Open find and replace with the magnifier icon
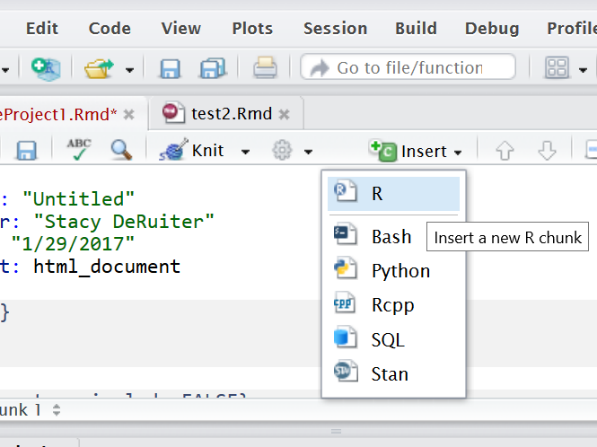 coord(121,150)
